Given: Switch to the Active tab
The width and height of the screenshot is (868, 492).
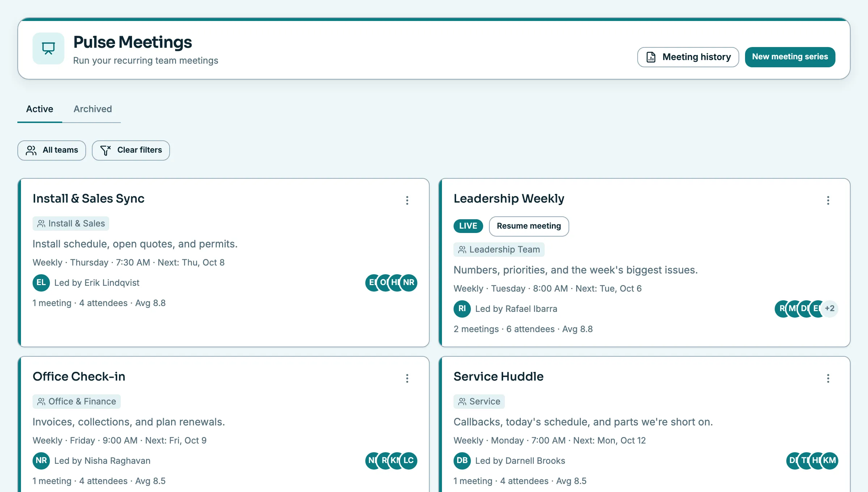Looking at the screenshot, I should pos(40,109).
